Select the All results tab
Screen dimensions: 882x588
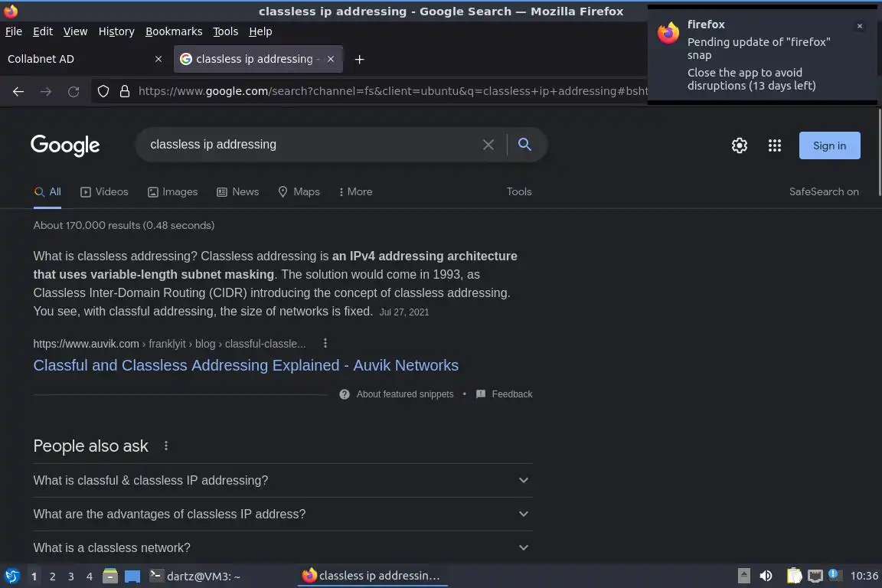(47, 192)
